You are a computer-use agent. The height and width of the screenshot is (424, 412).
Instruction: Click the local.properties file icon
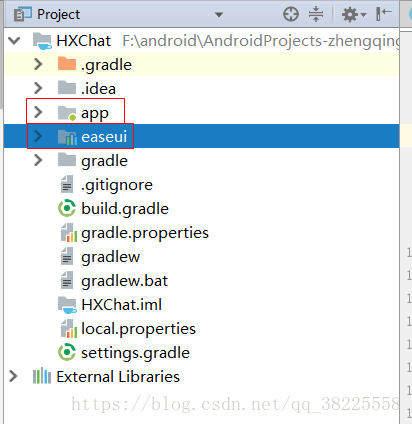[69, 329]
